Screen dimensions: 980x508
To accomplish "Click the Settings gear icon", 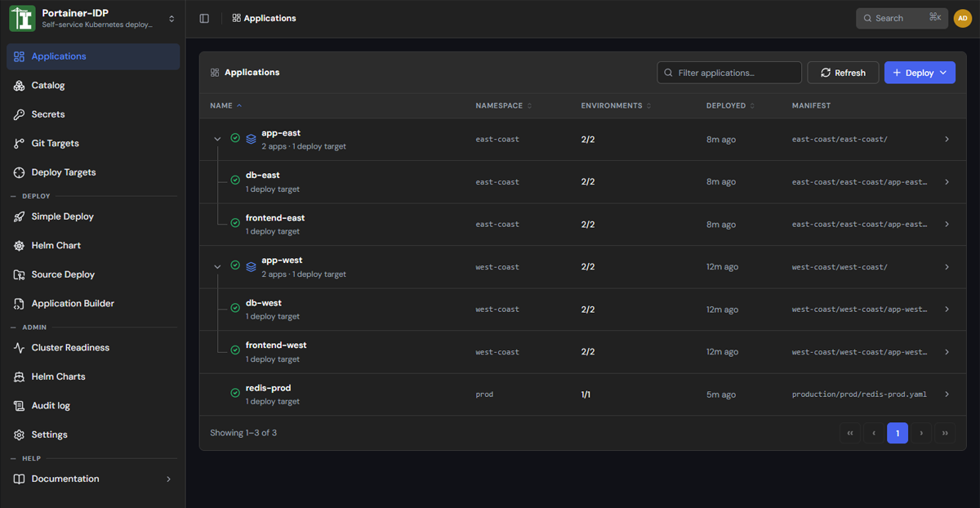I will pos(20,434).
